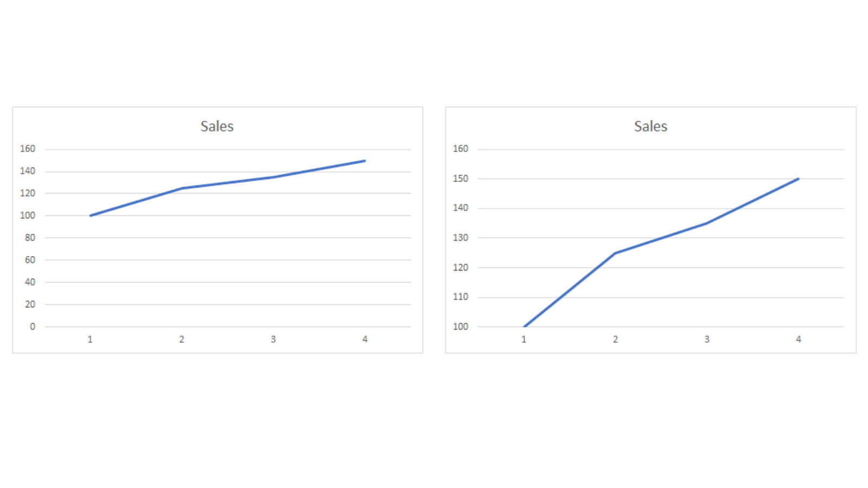Select the 20 label on left chart's axis

[x=30, y=304]
